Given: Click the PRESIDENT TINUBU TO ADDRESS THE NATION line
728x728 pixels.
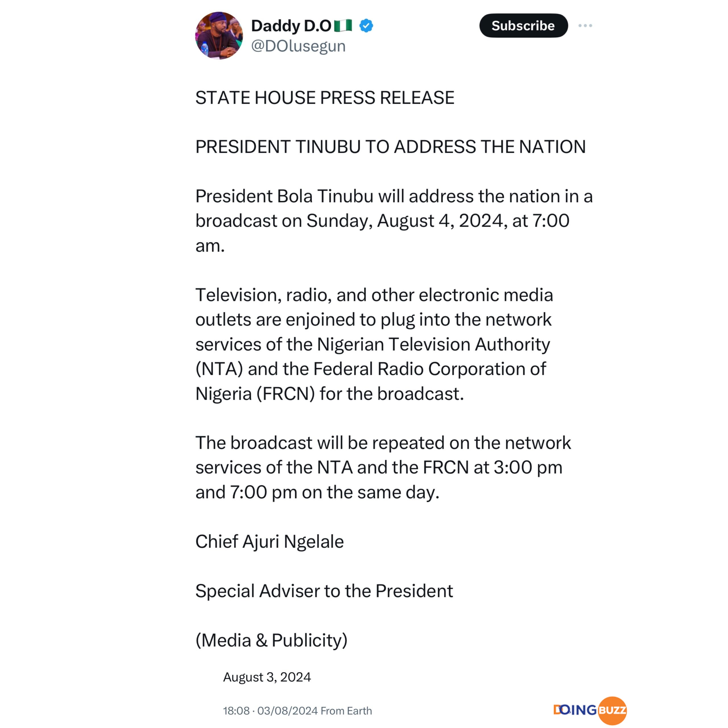Looking at the screenshot, I should pyautogui.click(x=390, y=146).
